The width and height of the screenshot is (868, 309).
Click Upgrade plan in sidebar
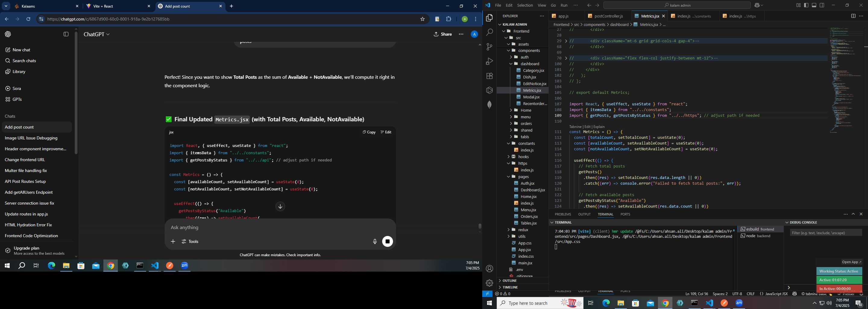click(x=37, y=251)
